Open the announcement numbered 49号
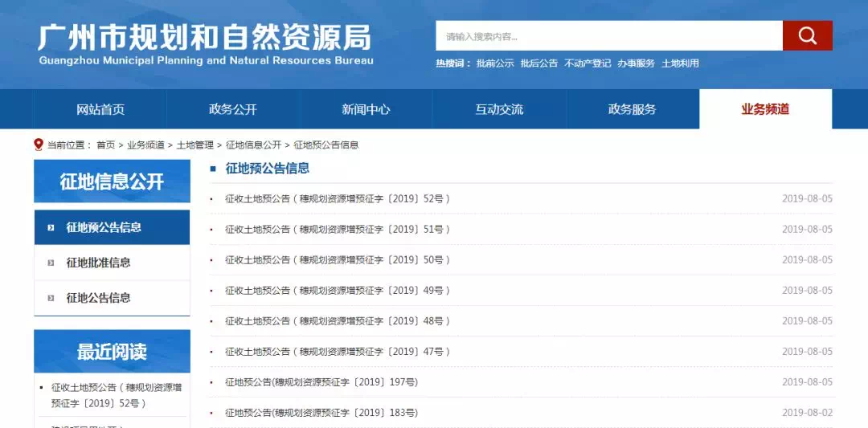Viewport: 868px width, 428px height. click(x=337, y=291)
